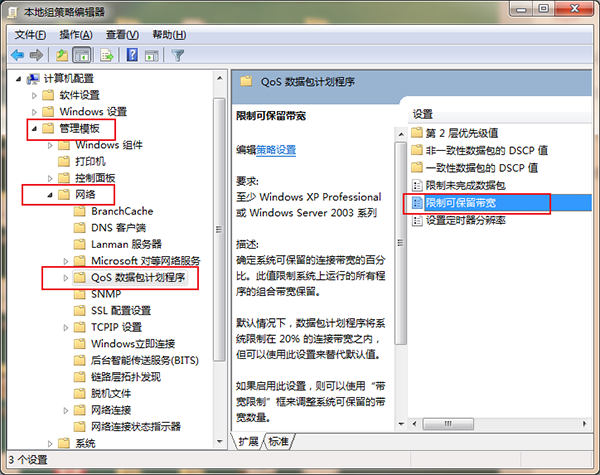Expand the QoS 数据包计划程序 node arrow
Image resolution: width=600 pixels, height=475 pixels.
click(x=66, y=278)
